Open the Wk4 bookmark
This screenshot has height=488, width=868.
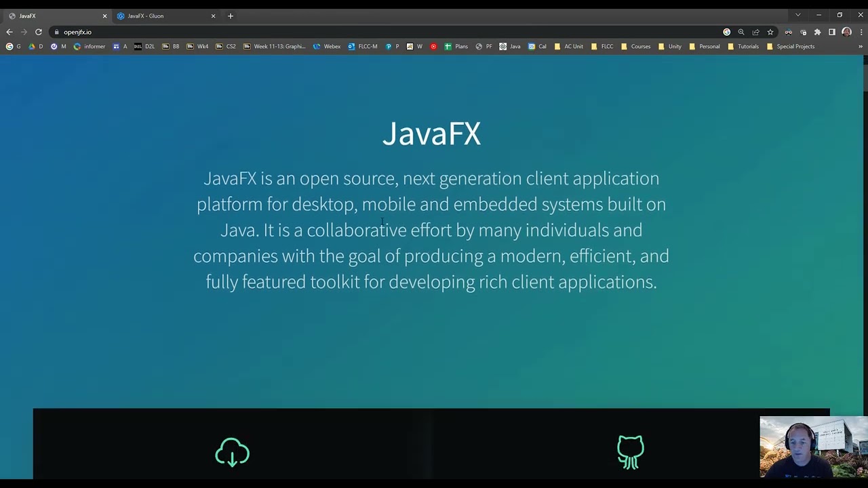197,47
